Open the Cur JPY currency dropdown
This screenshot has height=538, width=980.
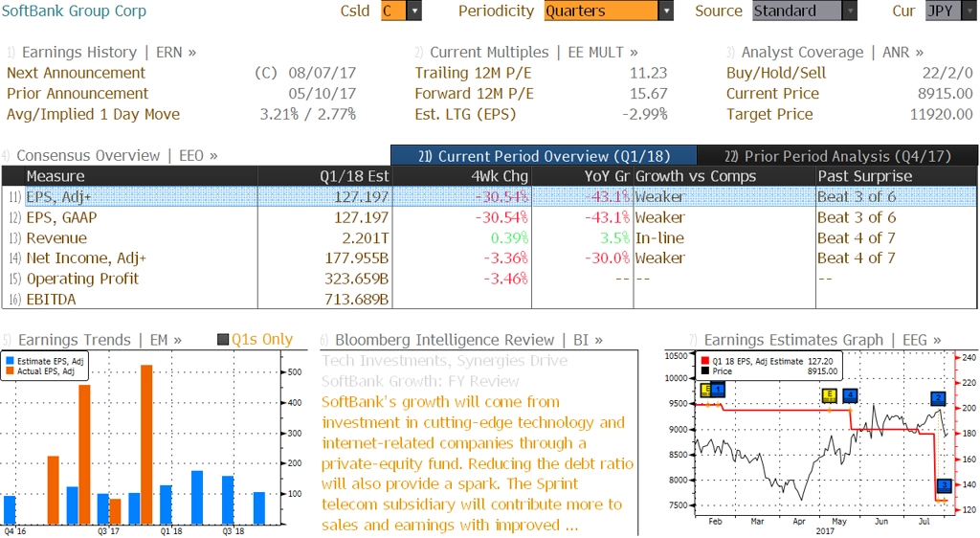tap(970, 11)
